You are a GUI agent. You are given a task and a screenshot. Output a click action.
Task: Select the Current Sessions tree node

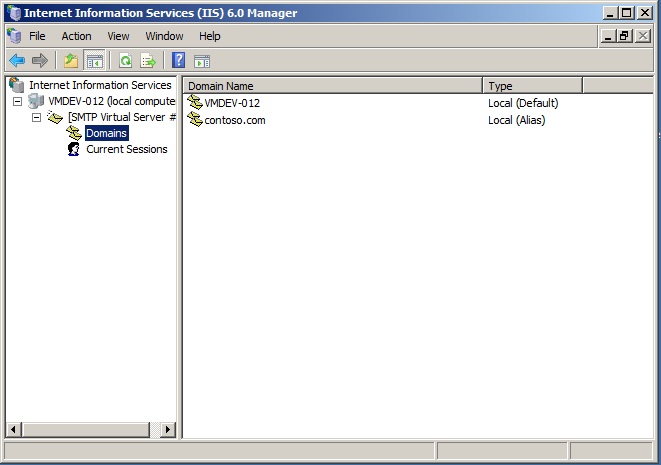click(126, 149)
